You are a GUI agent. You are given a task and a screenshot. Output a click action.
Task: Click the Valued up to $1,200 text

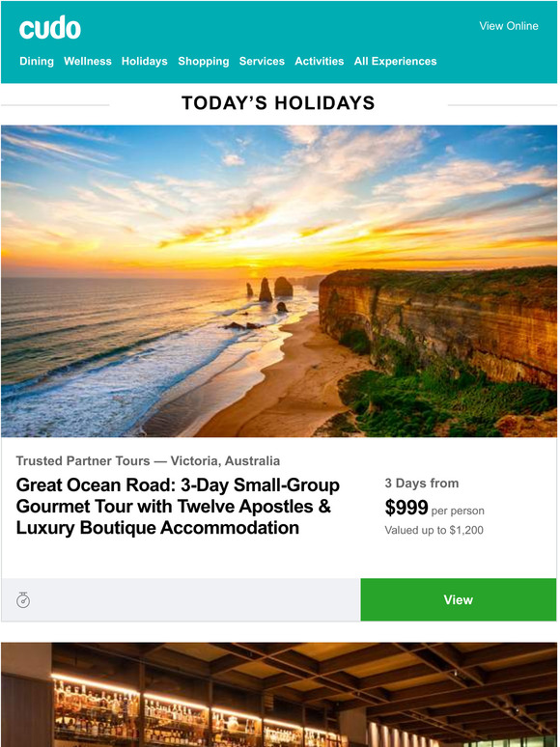[434, 530]
